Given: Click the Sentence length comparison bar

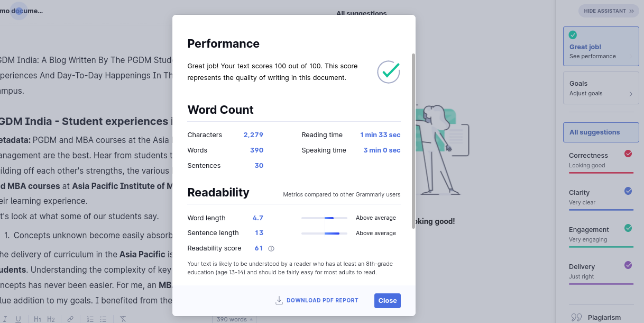Looking at the screenshot, I should [324, 233].
